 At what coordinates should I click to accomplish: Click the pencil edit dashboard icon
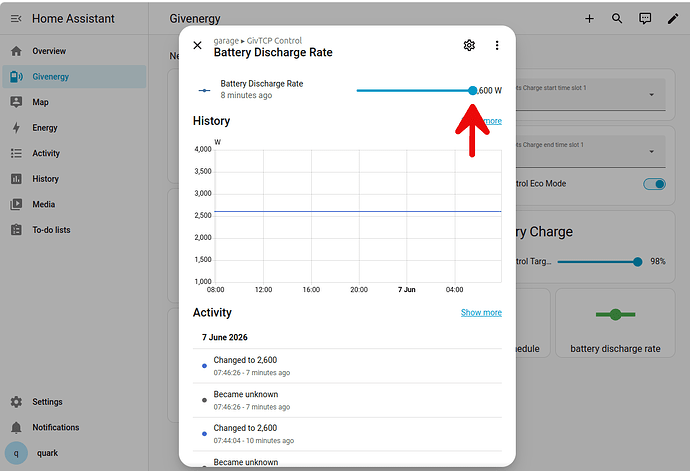(x=673, y=18)
